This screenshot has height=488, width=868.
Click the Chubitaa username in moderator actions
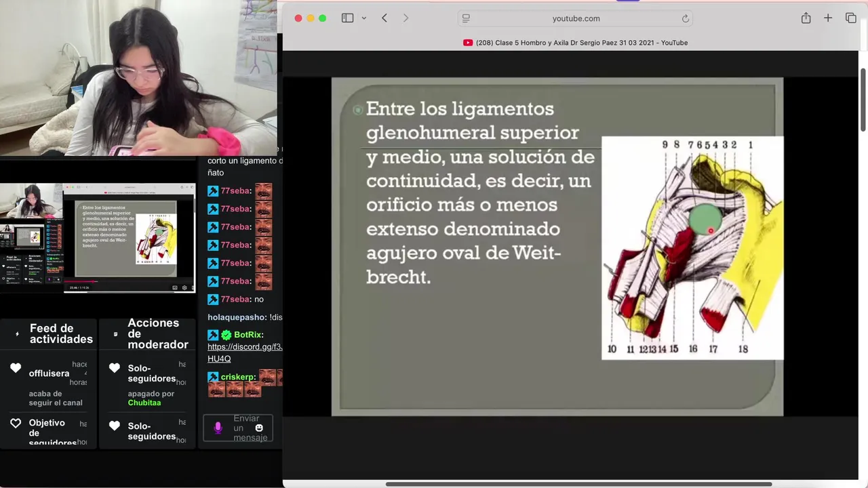click(144, 403)
